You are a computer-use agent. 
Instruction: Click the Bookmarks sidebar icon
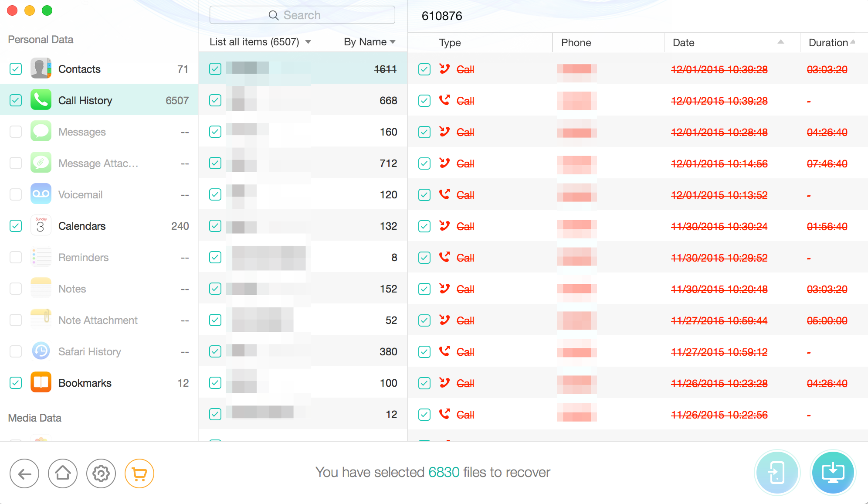tap(40, 383)
